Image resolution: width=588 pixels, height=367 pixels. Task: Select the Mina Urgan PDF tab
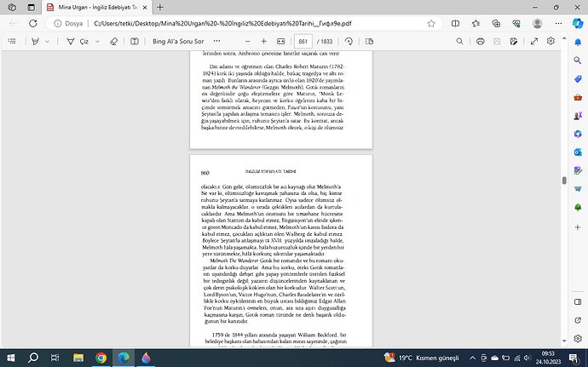click(94, 7)
